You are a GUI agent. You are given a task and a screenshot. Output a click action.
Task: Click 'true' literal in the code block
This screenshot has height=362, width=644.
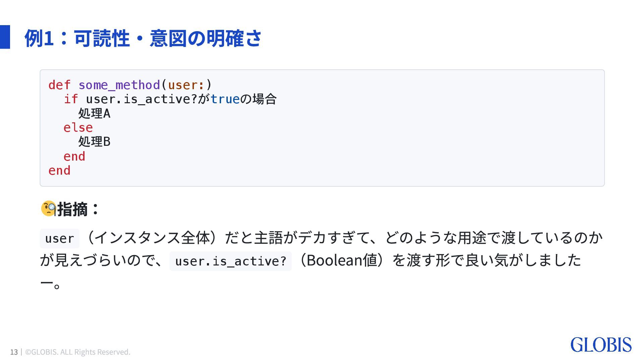pyautogui.click(x=225, y=99)
